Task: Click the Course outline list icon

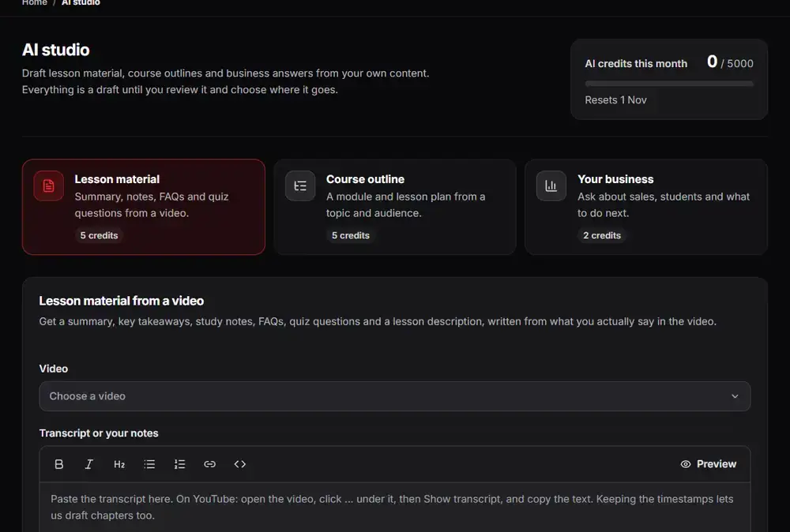Action: click(x=300, y=185)
